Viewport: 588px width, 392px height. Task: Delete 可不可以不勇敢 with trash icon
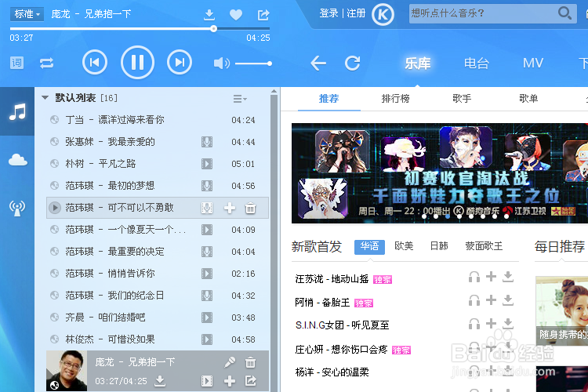[251, 208]
